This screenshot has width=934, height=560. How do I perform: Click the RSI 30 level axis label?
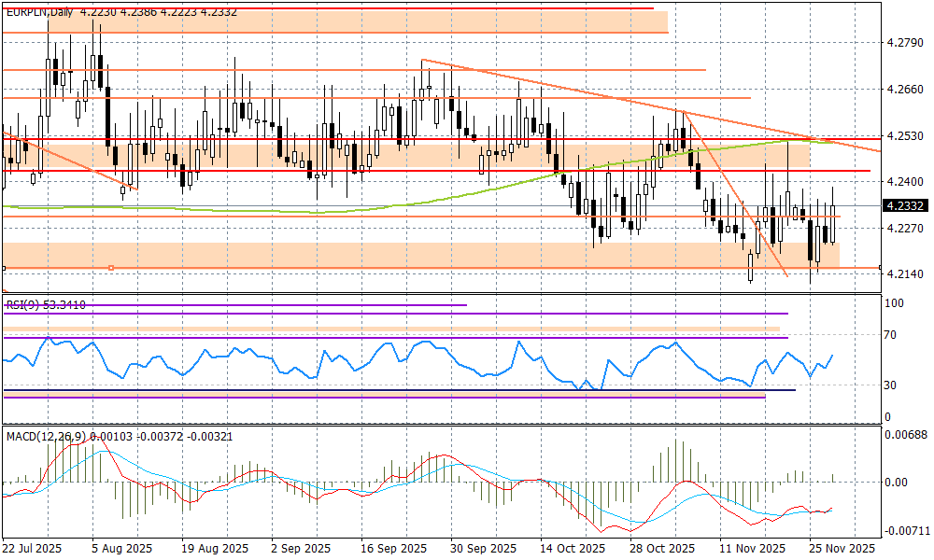point(893,385)
